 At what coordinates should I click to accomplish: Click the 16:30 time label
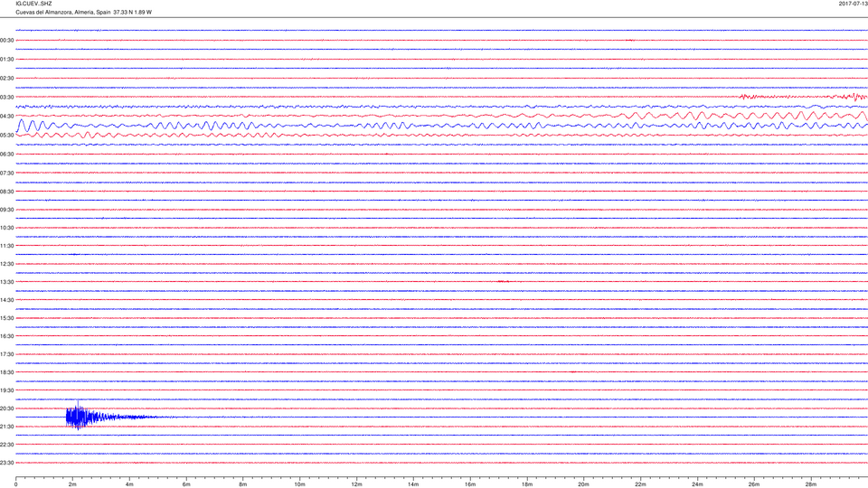point(6,336)
